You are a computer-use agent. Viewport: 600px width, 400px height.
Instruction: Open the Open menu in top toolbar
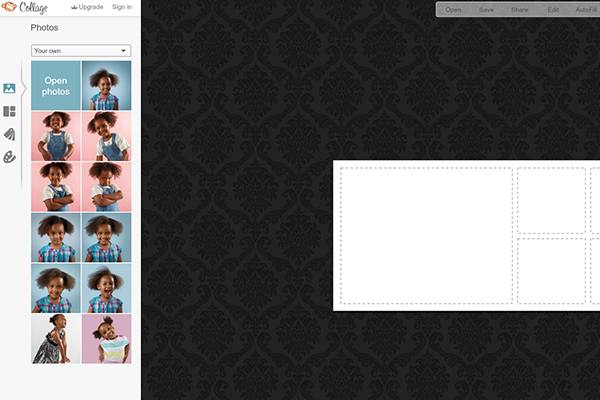point(453,9)
